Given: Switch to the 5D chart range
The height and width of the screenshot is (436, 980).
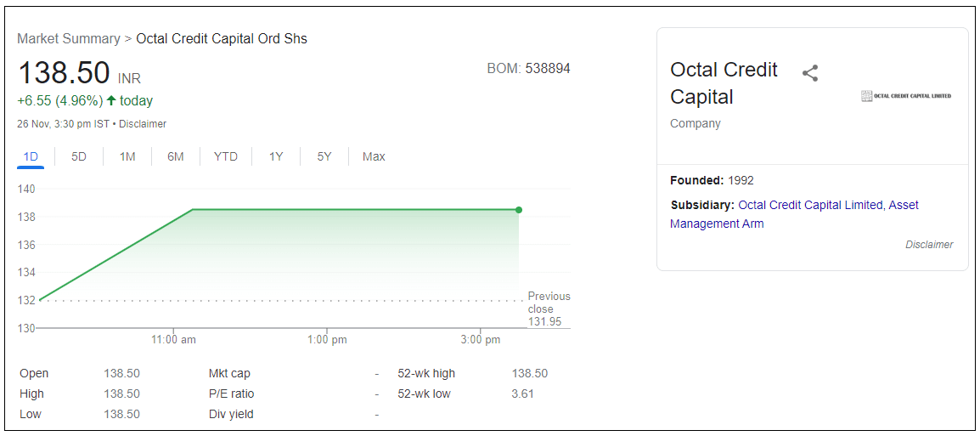Looking at the screenshot, I should click(79, 156).
